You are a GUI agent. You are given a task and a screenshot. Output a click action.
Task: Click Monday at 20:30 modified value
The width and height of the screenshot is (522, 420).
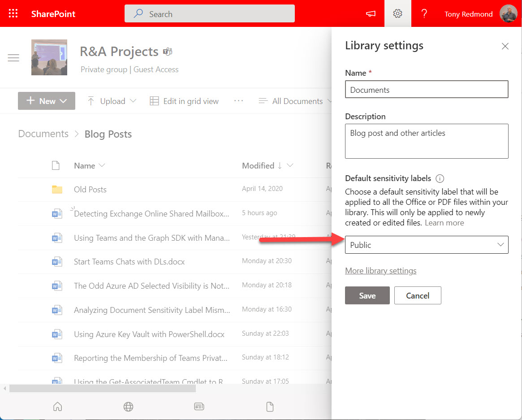(x=267, y=261)
